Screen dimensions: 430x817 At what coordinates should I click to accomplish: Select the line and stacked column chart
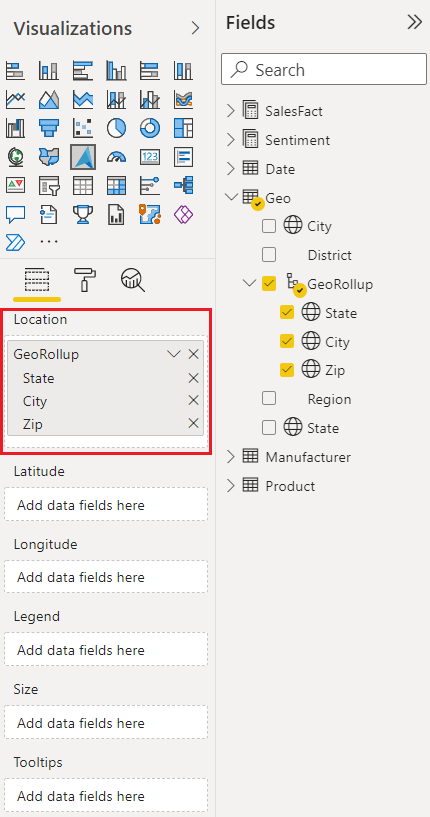[116, 99]
